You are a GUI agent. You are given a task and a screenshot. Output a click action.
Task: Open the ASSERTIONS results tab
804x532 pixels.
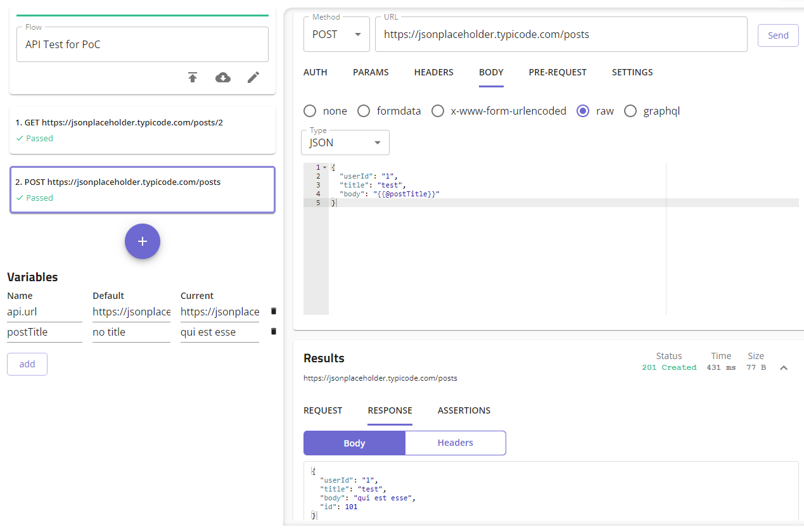coord(464,410)
